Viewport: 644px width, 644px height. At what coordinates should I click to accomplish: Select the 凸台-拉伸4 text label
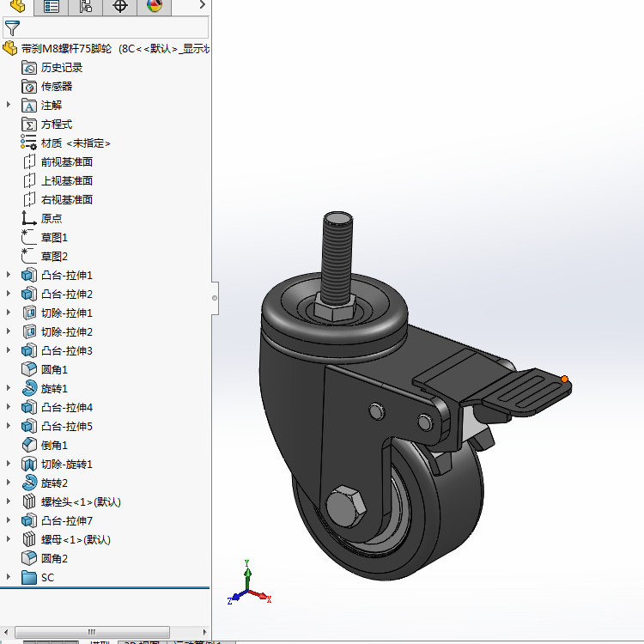coord(67,407)
